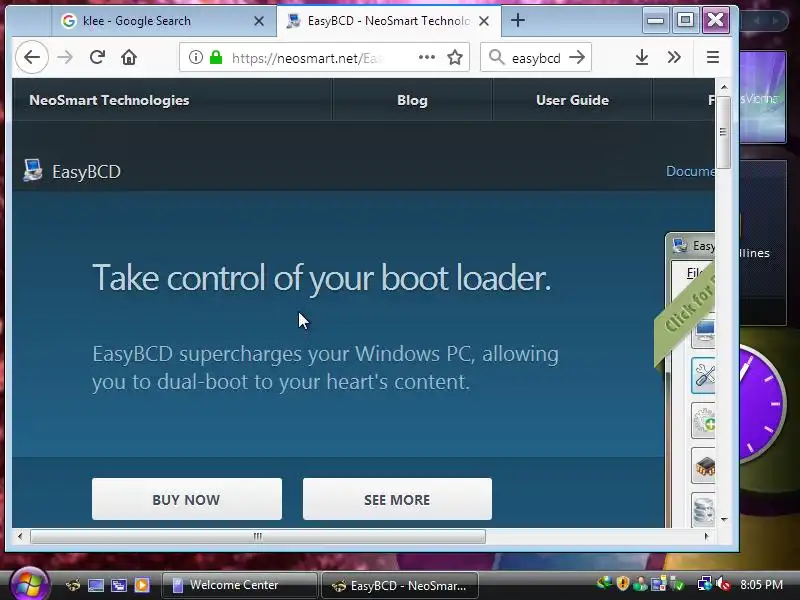Go to the browser home page
800x600 pixels.
point(129,57)
